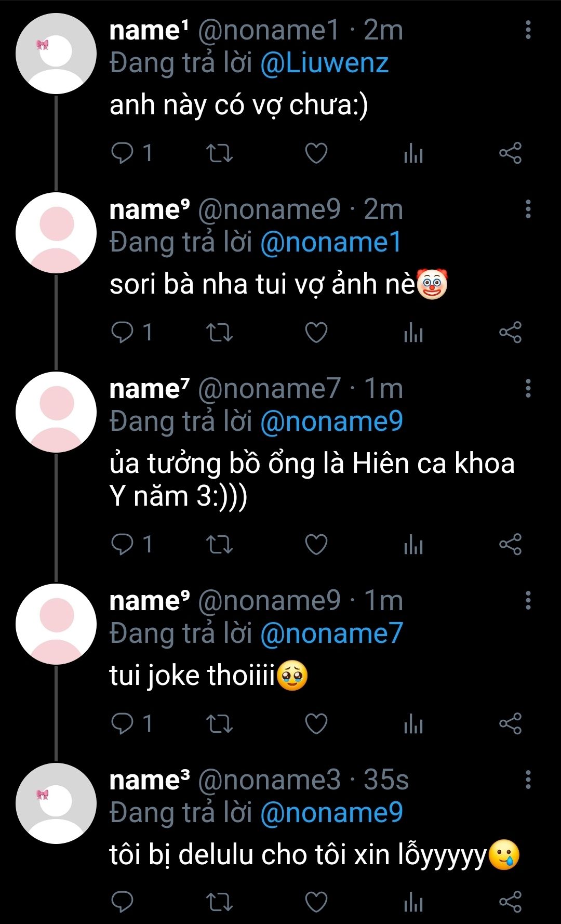Open name¹'s profile avatar with pink bow
Viewport: 561px width, 924px height.
point(56,54)
